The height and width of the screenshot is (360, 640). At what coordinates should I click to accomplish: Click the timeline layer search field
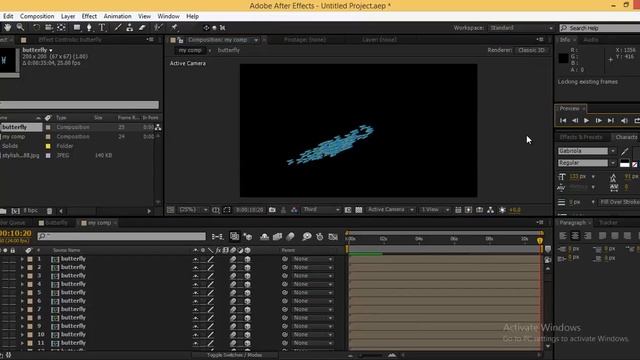pyautogui.click(x=122, y=236)
